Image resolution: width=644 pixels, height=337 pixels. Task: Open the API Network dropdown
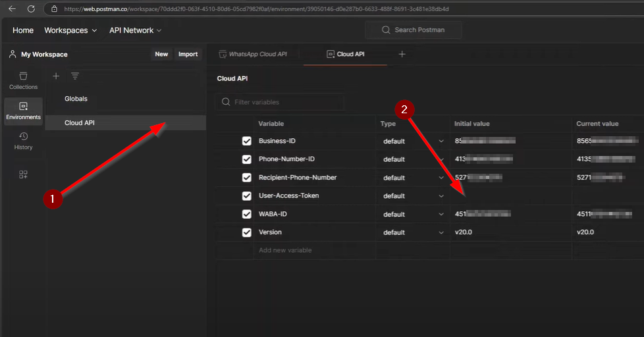point(135,30)
